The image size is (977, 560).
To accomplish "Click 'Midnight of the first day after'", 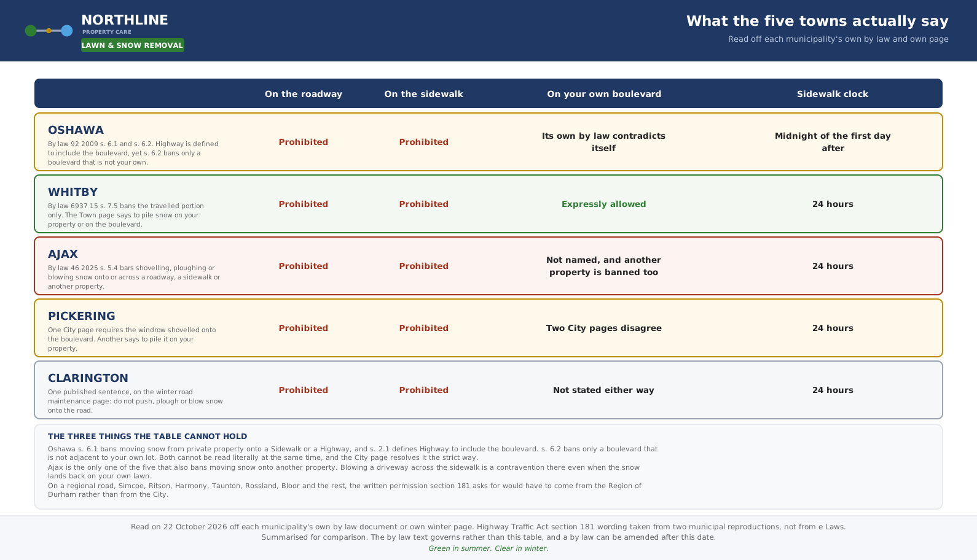I will coord(833,142).
